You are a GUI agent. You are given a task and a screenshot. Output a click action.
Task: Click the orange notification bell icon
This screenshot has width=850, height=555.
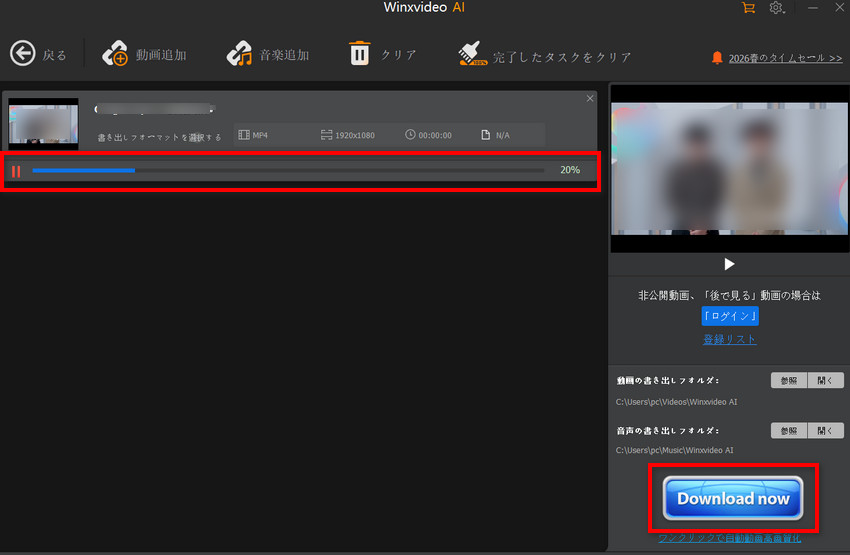pyautogui.click(x=717, y=57)
